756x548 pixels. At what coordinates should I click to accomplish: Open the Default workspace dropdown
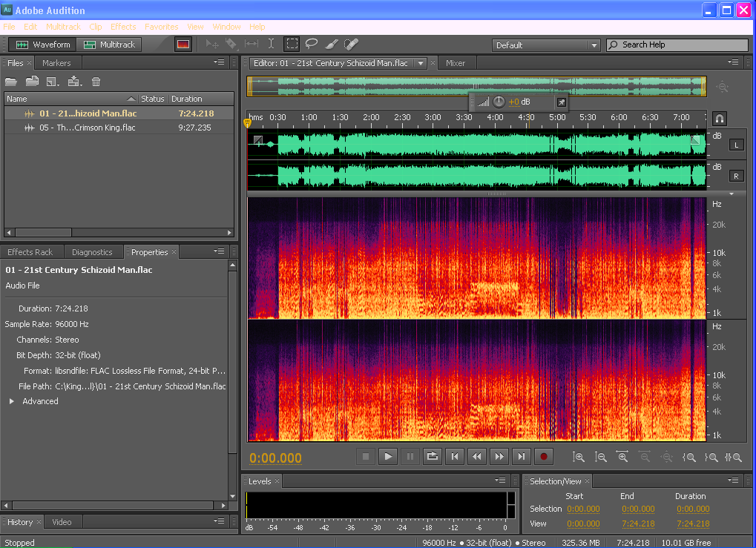546,44
